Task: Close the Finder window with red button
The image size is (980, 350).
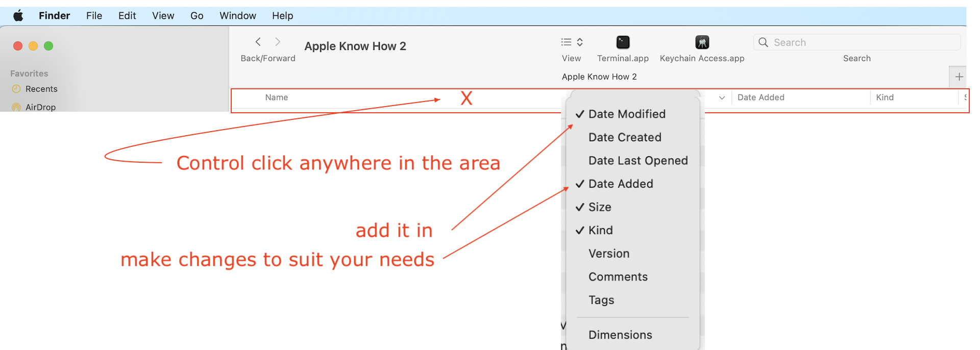Action: coord(18,46)
